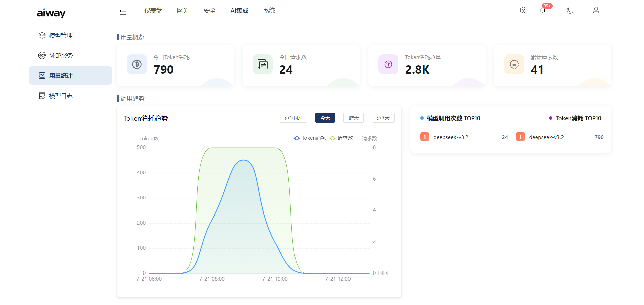Click the 今日Token消耗 coin icon
Screen dimensions: 644x305
(137, 64)
